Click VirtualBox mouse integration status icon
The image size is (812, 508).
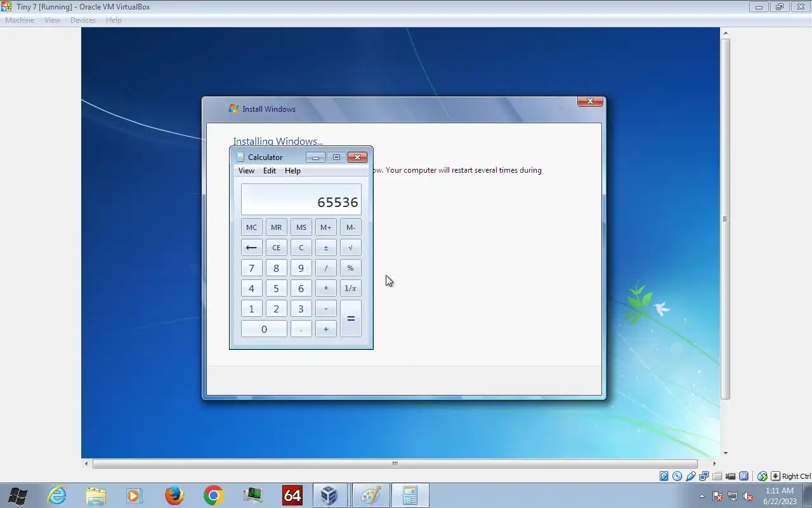point(763,476)
